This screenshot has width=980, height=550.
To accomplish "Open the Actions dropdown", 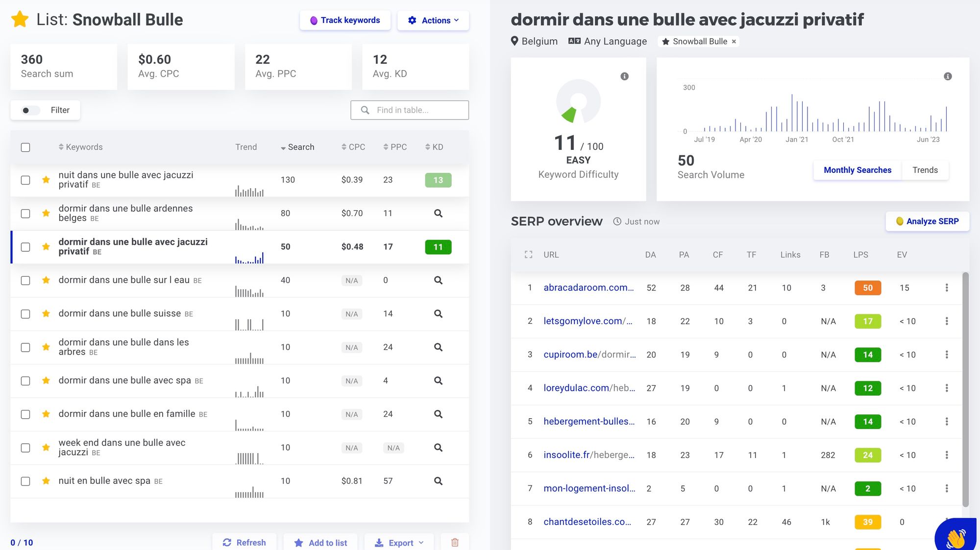I will [x=433, y=20].
